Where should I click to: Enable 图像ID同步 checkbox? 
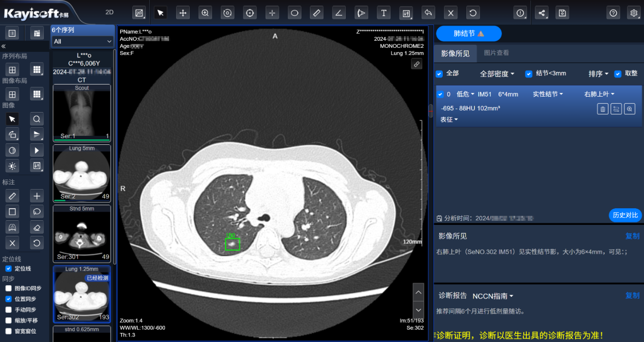9,288
